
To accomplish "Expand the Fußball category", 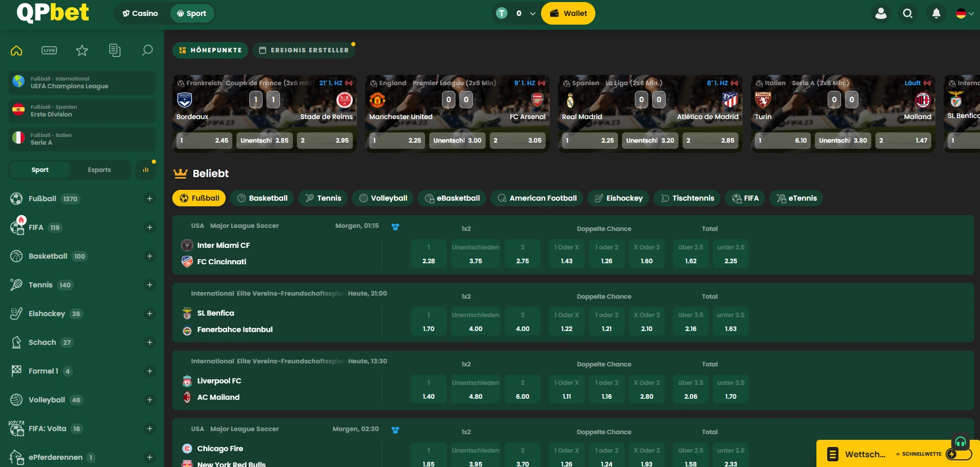I will pos(150,199).
